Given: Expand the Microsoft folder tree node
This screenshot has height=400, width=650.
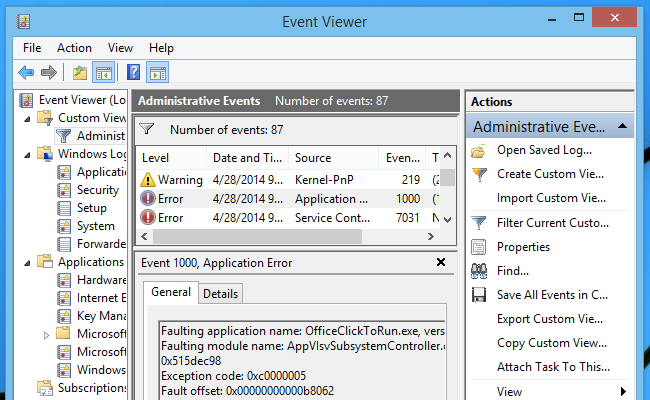Looking at the screenshot, I should pos(46,335).
